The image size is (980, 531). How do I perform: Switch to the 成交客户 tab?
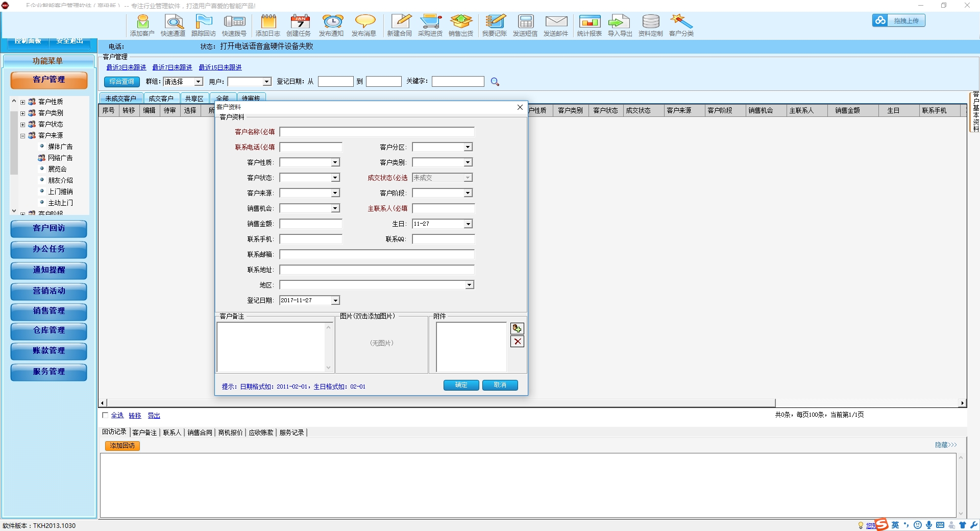[x=161, y=99]
